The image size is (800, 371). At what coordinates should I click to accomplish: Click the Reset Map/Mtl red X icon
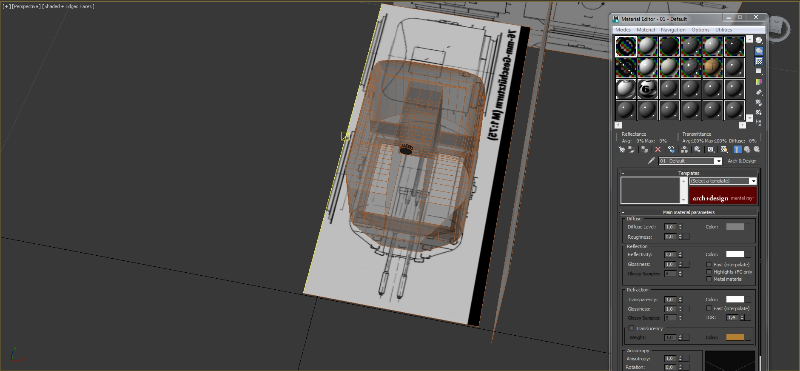click(658, 150)
